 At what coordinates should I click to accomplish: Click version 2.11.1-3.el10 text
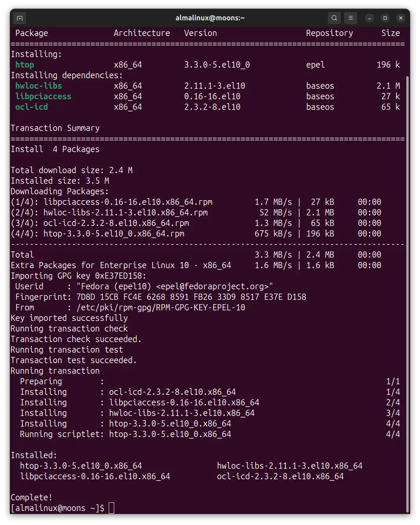click(215, 86)
